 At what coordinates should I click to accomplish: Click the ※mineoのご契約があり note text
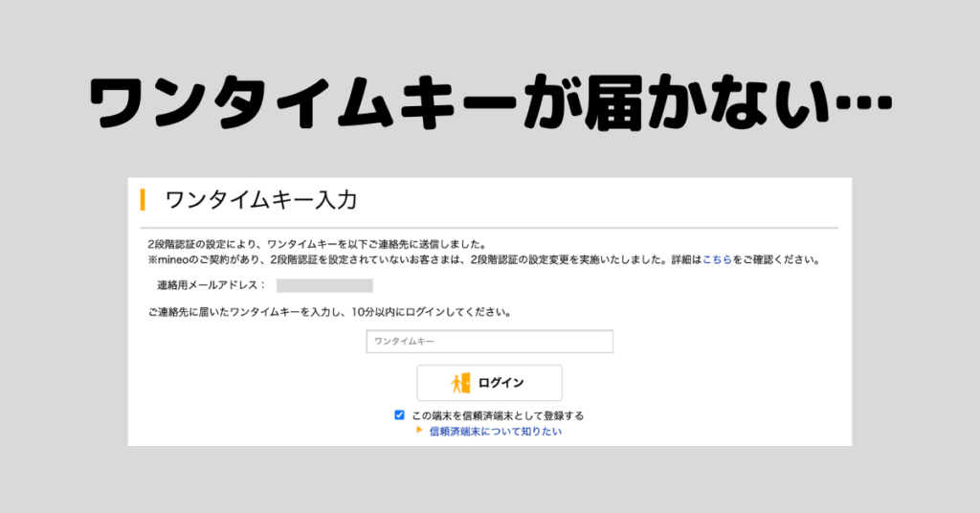pyautogui.click(x=484, y=259)
